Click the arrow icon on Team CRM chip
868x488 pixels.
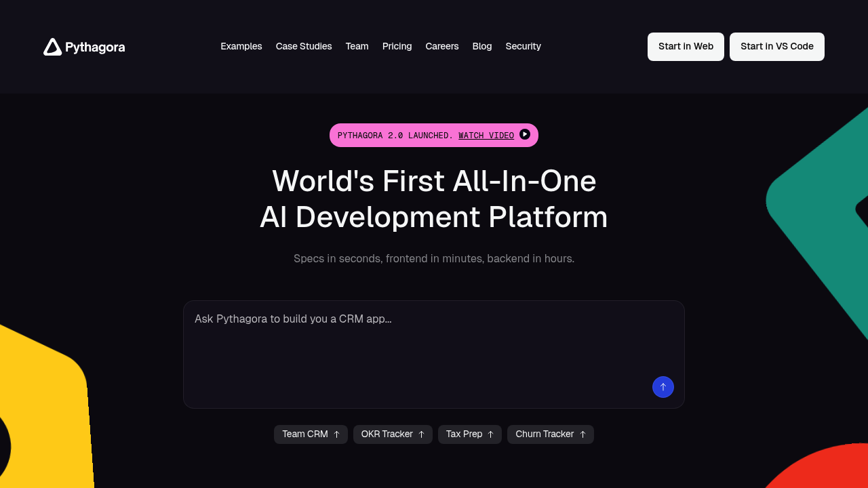(x=336, y=434)
